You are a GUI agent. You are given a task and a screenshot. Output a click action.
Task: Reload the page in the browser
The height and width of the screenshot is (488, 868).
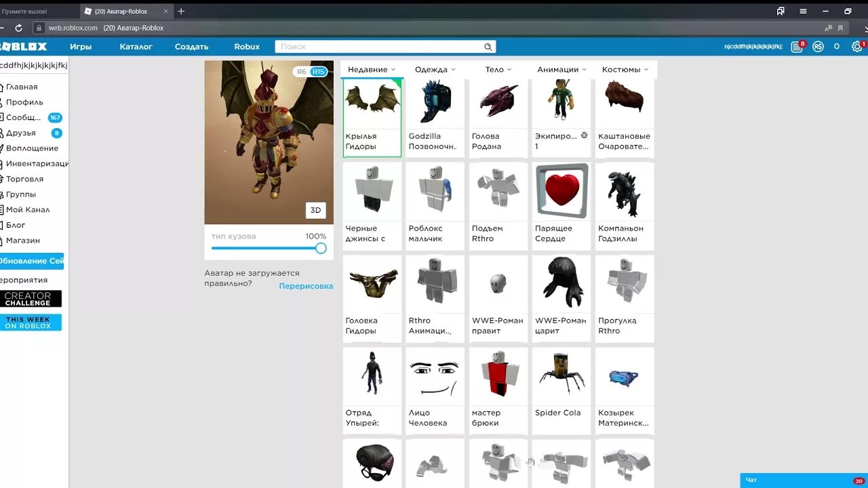(18, 28)
